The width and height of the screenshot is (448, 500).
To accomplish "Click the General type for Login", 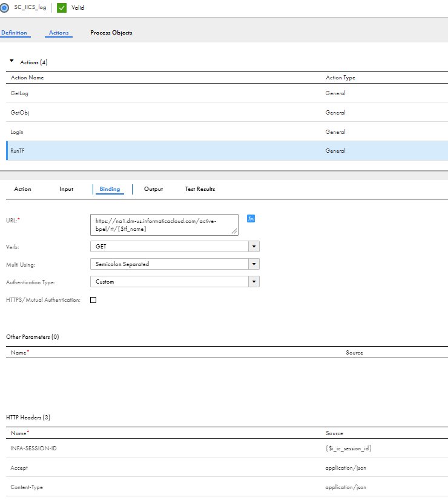I will click(335, 132).
